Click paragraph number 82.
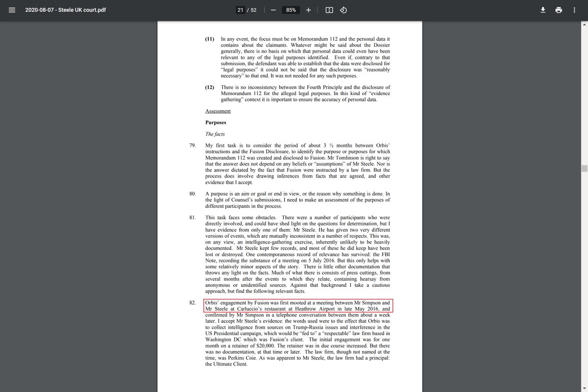Image resolution: width=588 pixels, height=392 pixels. pos(193,303)
